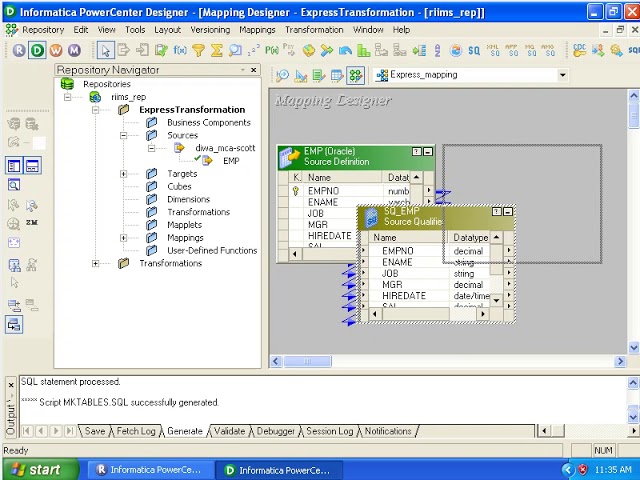Image resolution: width=640 pixels, height=480 pixels.
Task: Switch to Repository Manager taskbar button
Action: pos(151,470)
